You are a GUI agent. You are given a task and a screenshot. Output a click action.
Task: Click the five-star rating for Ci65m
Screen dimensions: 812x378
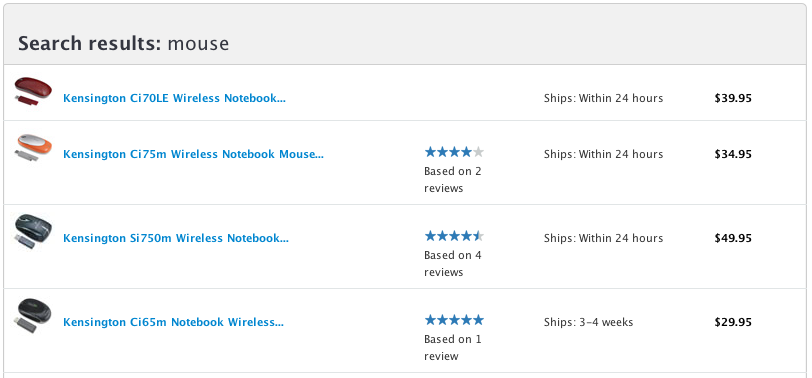[x=454, y=320]
